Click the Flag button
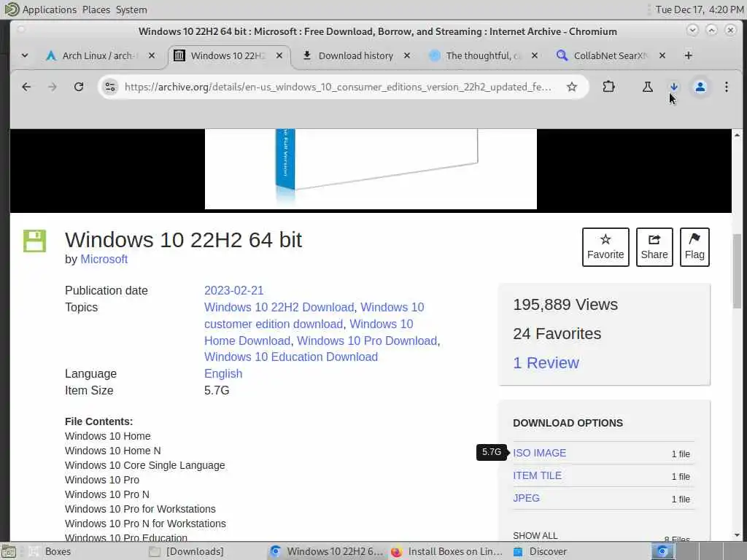The height and width of the screenshot is (560, 747). tap(694, 246)
